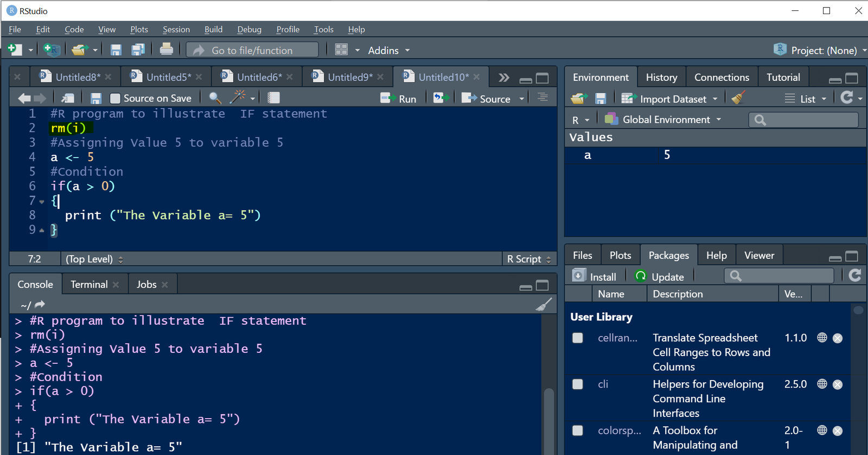Screen dimensions: 868x455
Task: Open the Global Environment dropdown
Action: point(663,119)
